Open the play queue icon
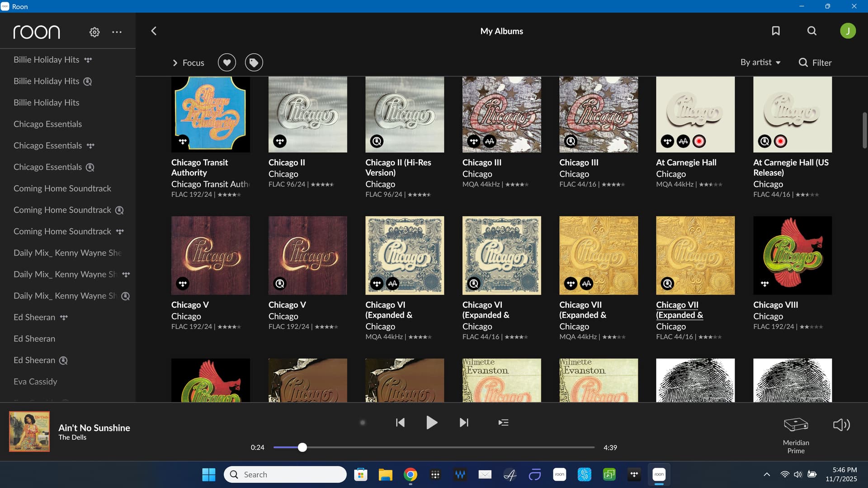 [503, 422]
